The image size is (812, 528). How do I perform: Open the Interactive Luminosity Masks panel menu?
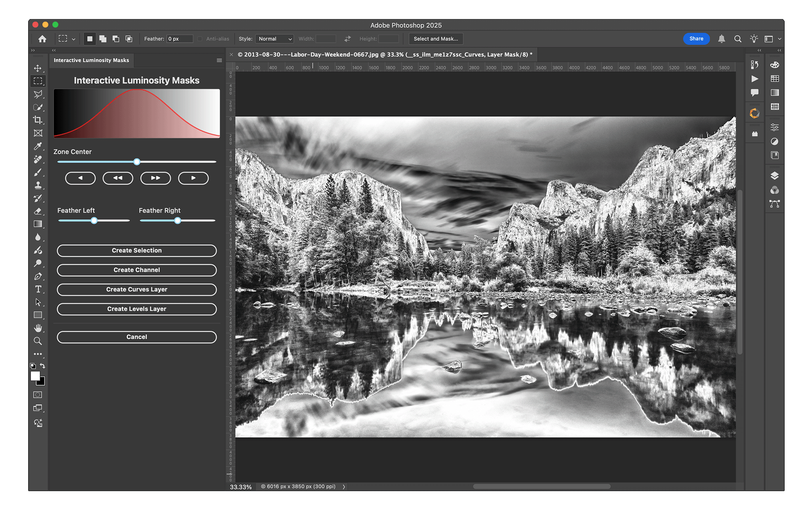219,60
